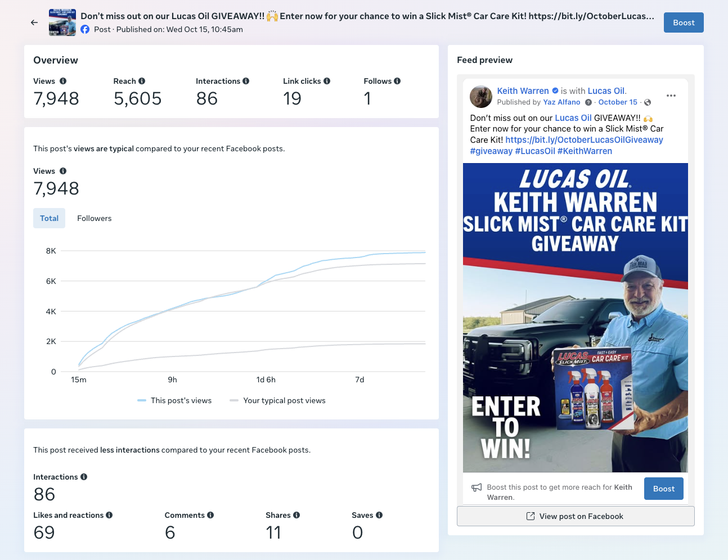Click the Link clicks value 19

point(292,99)
